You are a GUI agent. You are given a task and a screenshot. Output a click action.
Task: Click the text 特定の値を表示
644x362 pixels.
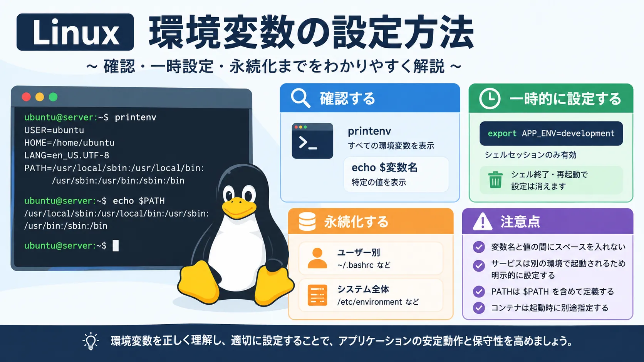pos(379,182)
